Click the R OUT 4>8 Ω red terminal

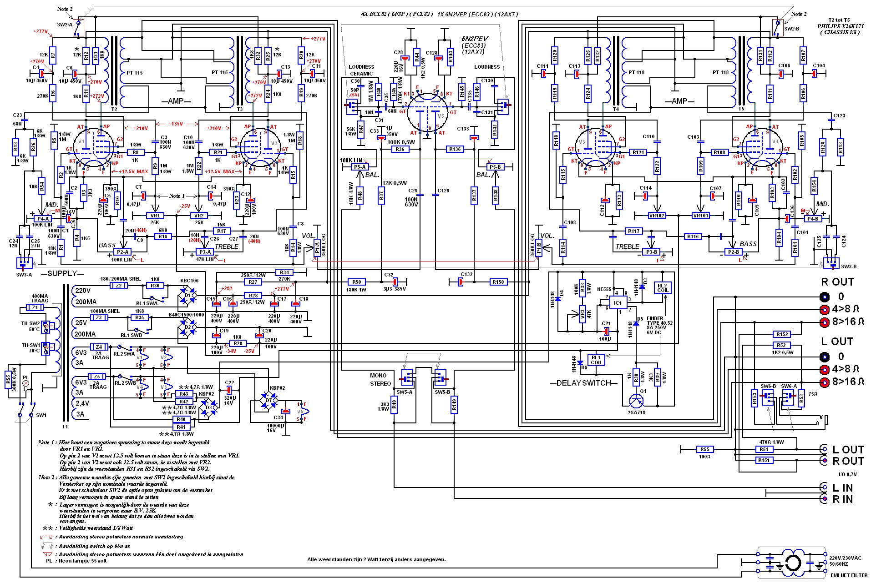(x=824, y=310)
